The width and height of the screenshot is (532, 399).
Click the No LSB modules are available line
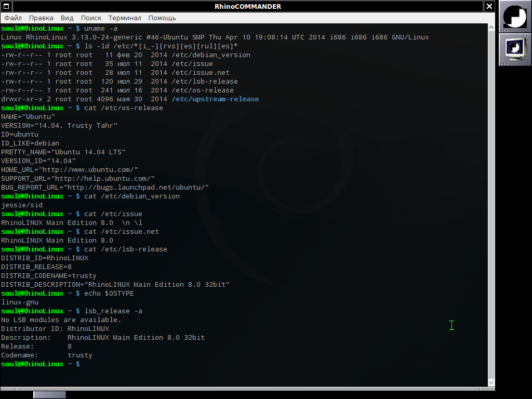click(61, 320)
